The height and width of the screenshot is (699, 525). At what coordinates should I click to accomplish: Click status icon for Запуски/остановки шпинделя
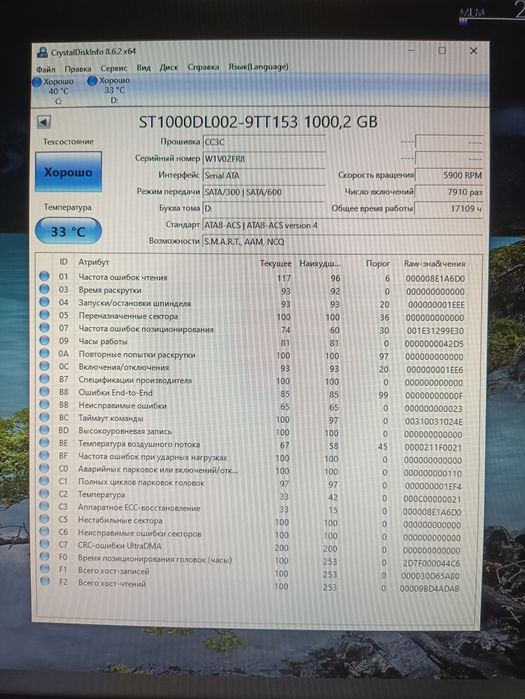44,302
